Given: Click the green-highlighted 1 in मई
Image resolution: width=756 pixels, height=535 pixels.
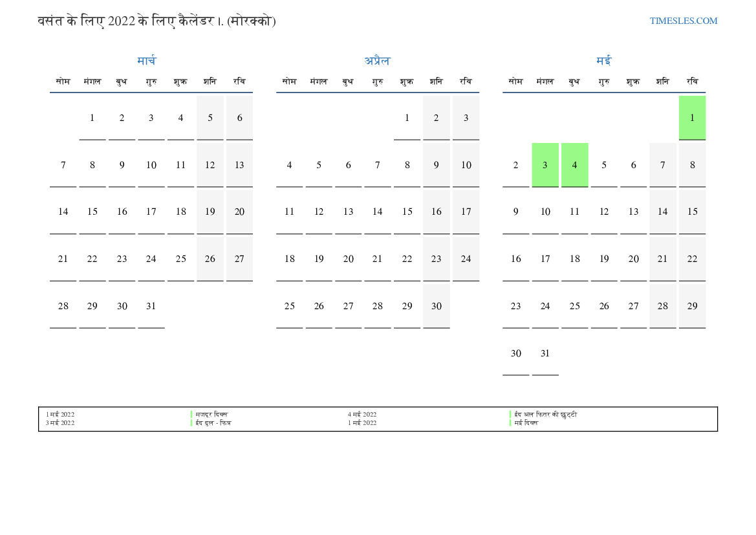Looking at the screenshot, I should pyautogui.click(x=692, y=118).
